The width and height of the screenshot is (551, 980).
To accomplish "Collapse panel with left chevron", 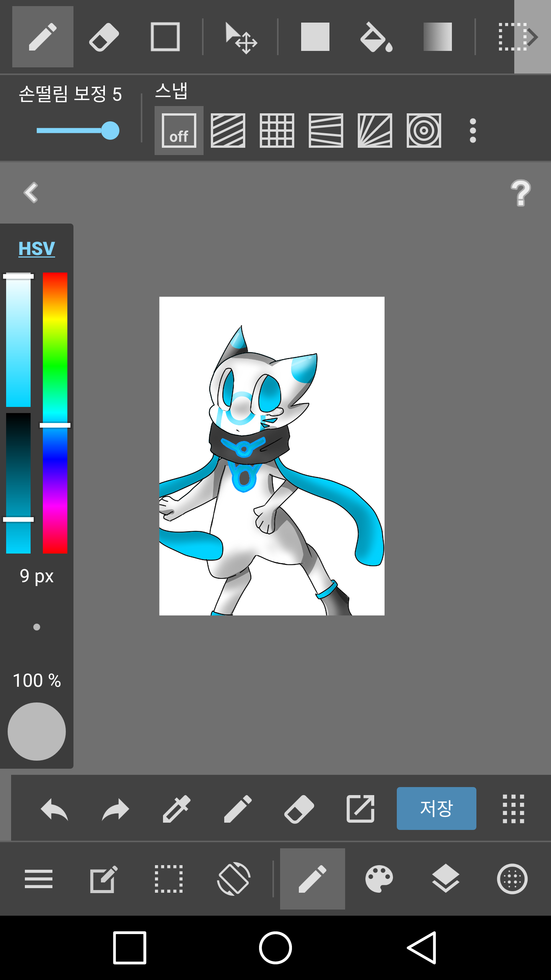I will (x=31, y=192).
